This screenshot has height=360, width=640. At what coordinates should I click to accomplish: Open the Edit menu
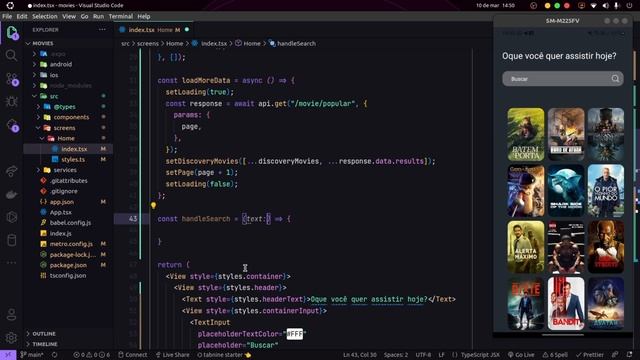(x=22, y=16)
